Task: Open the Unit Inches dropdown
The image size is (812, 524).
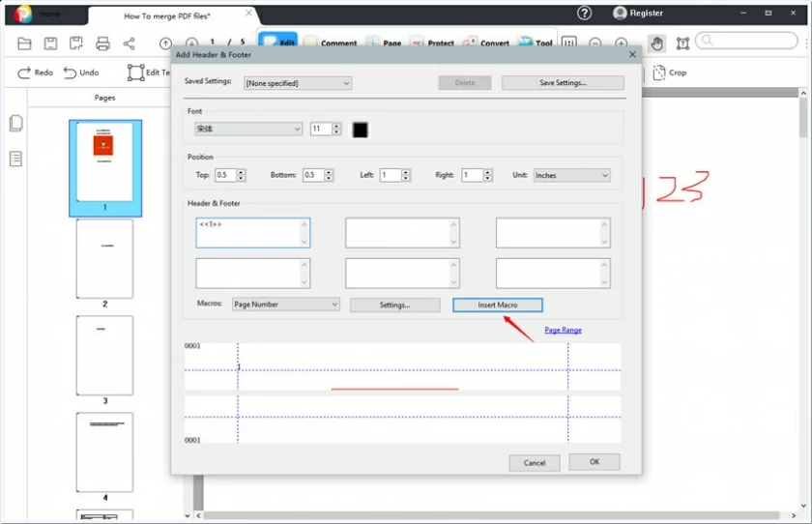Action: coord(571,175)
